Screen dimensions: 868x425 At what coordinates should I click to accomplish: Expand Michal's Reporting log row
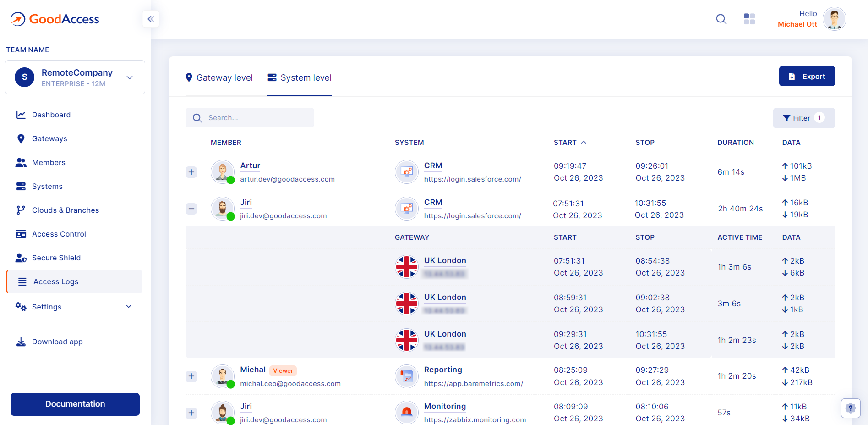tap(191, 376)
